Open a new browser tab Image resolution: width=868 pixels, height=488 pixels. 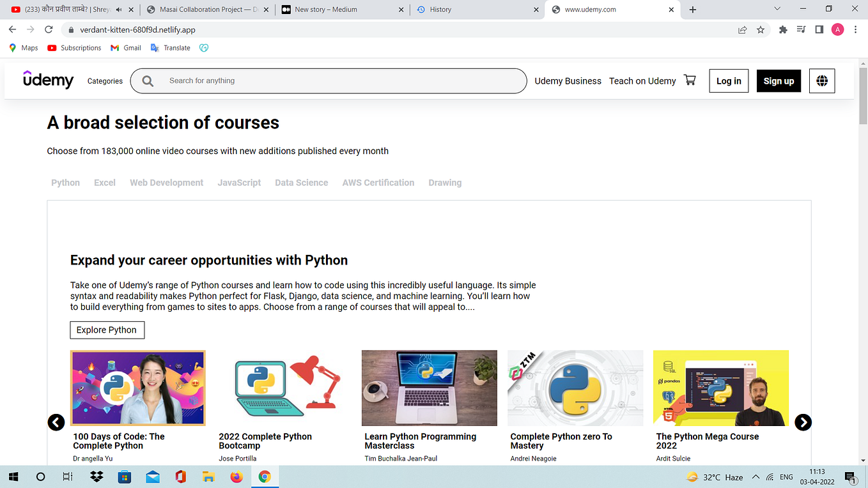pyautogui.click(x=693, y=10)
